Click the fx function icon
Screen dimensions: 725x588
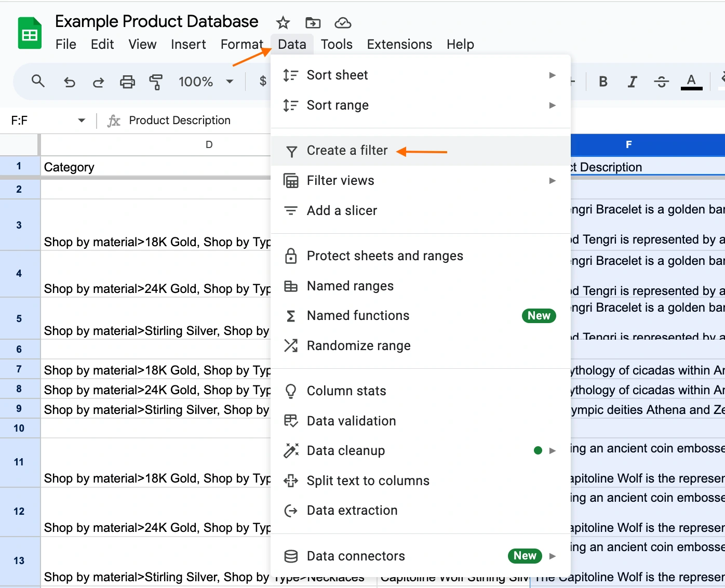(x=114, y=121)
